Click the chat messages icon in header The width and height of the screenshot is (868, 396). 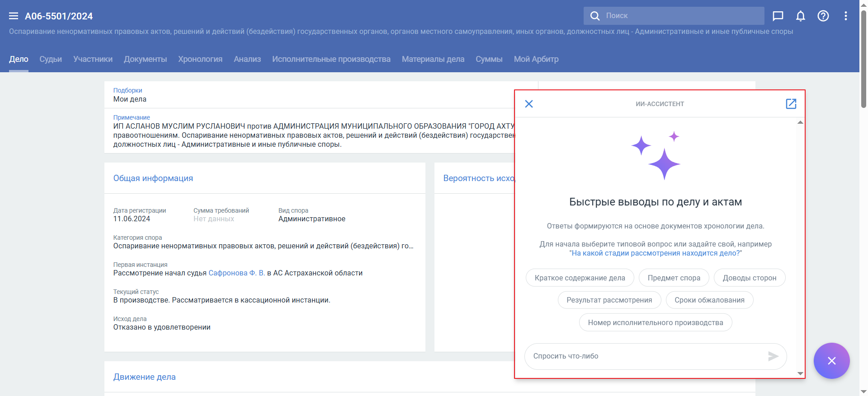(778, 16)
